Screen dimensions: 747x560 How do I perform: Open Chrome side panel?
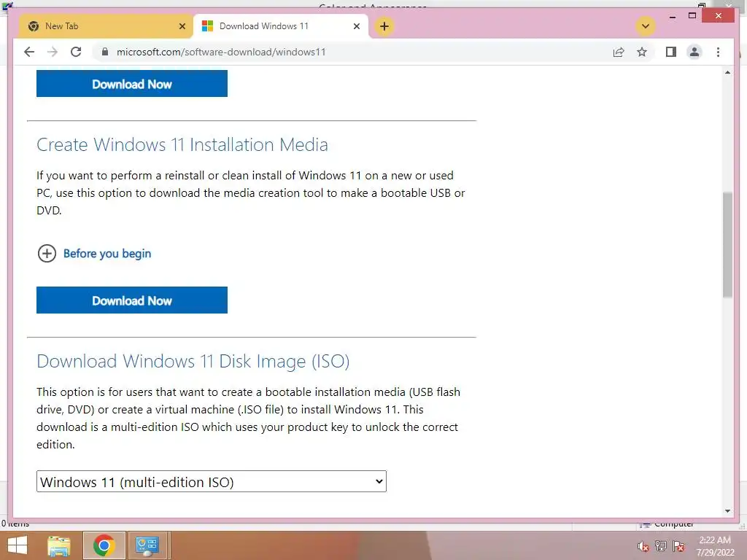(671, 52)
